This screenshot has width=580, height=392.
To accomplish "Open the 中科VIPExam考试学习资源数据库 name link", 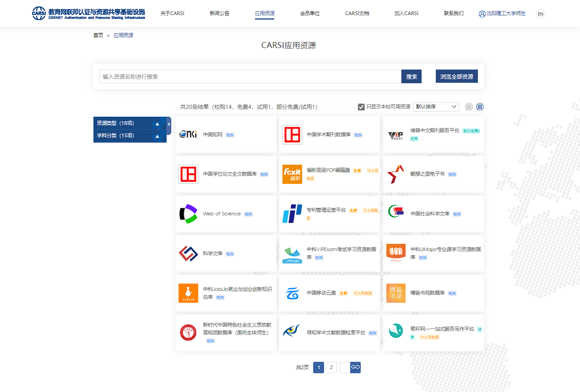I will tap(341, 253).
